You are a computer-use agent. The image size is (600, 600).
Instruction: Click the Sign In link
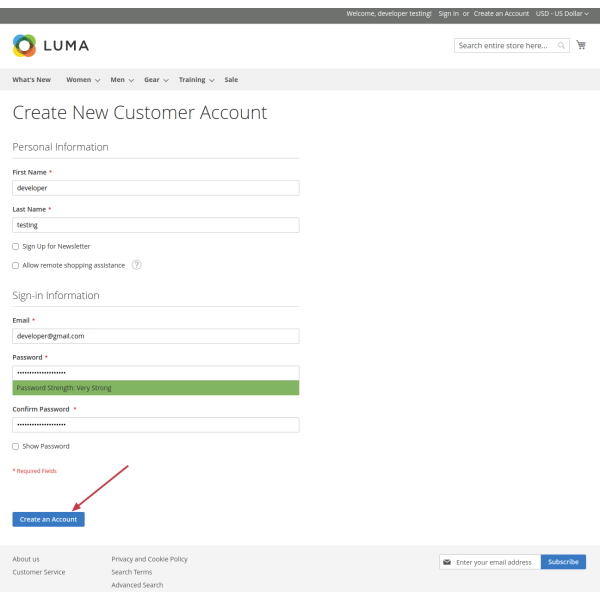(x=448, y=14)
